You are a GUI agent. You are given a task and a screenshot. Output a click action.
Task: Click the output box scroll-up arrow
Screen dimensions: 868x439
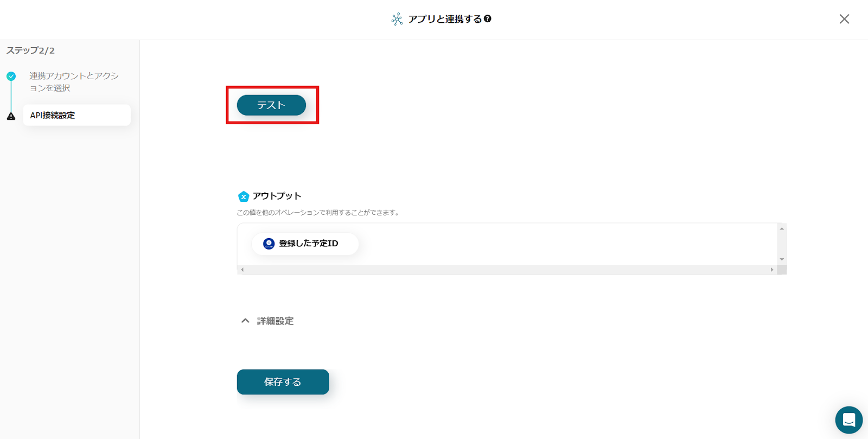pyautogui.click(x=782, y=228)
